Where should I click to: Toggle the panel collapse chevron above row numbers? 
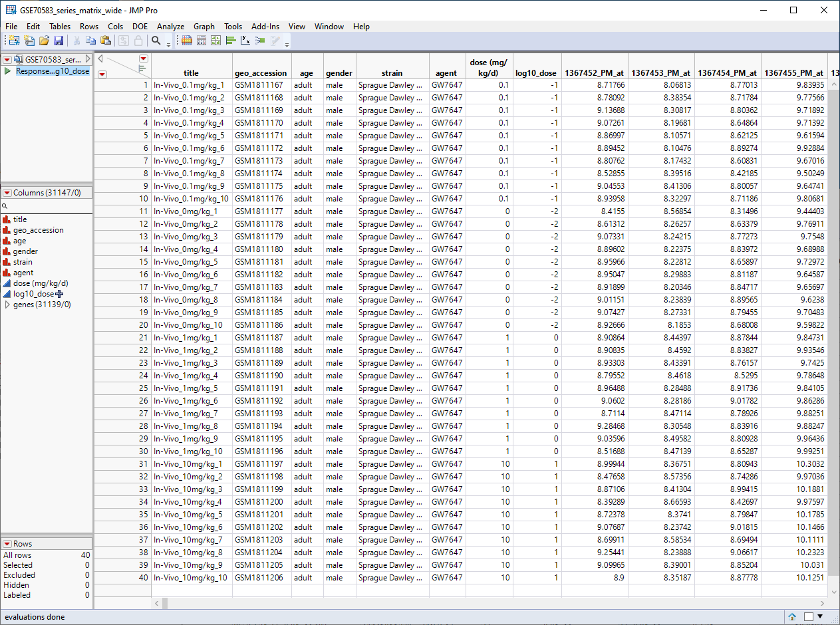tap(100, 59)
